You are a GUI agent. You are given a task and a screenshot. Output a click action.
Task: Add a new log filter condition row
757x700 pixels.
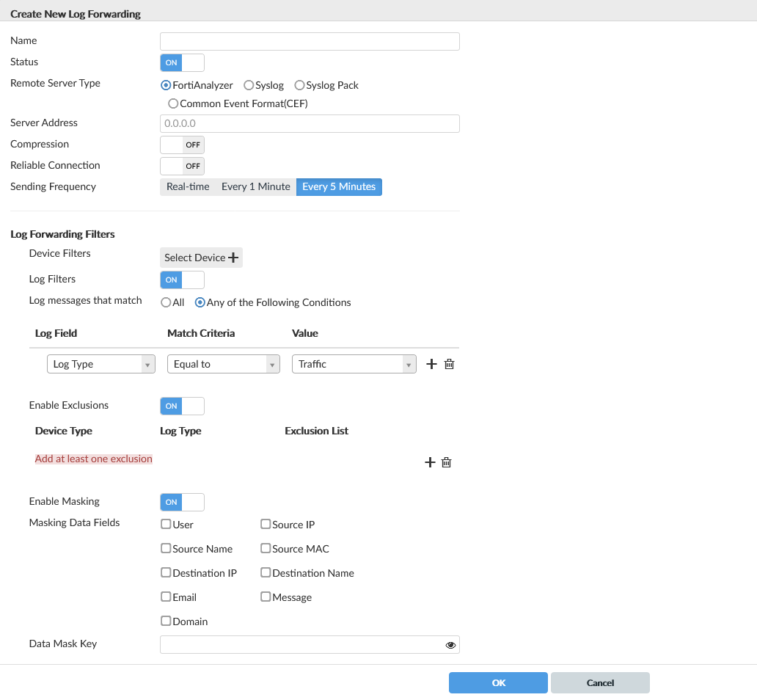point(431,364)
